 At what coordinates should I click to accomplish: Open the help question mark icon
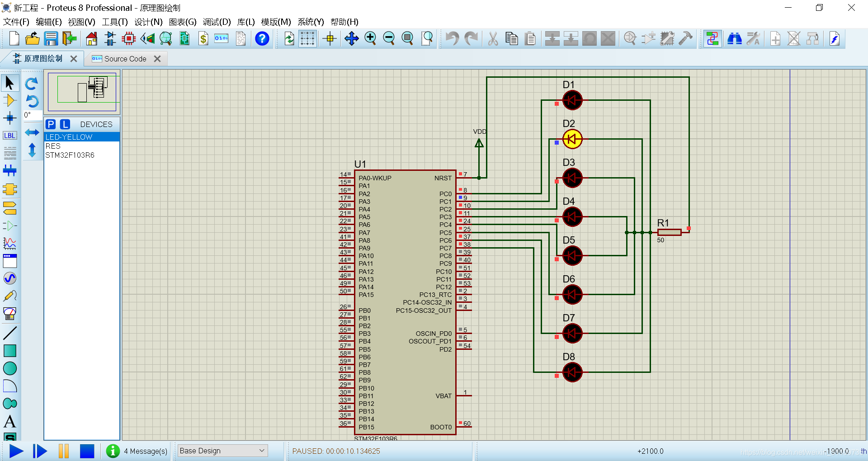coord(262,39)
